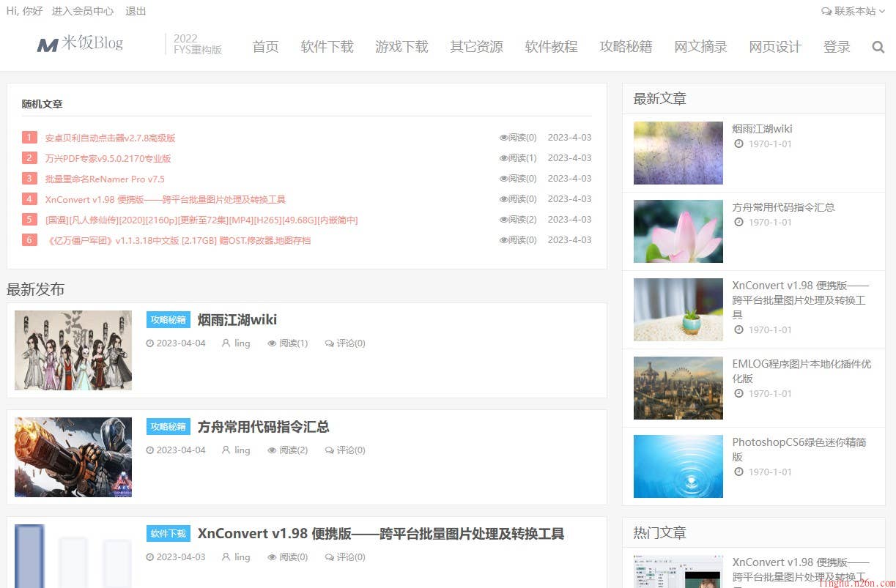Click clock icon under sidebar EMLOG程序图片本地化 article
Image resolution: width=896 pixels, height=588 pixels.
739,394
